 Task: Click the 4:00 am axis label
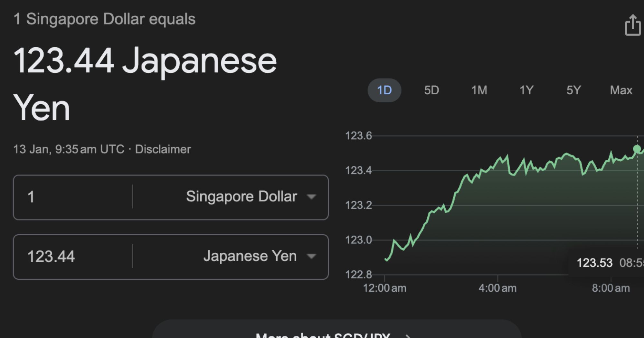tap(497, 288)
